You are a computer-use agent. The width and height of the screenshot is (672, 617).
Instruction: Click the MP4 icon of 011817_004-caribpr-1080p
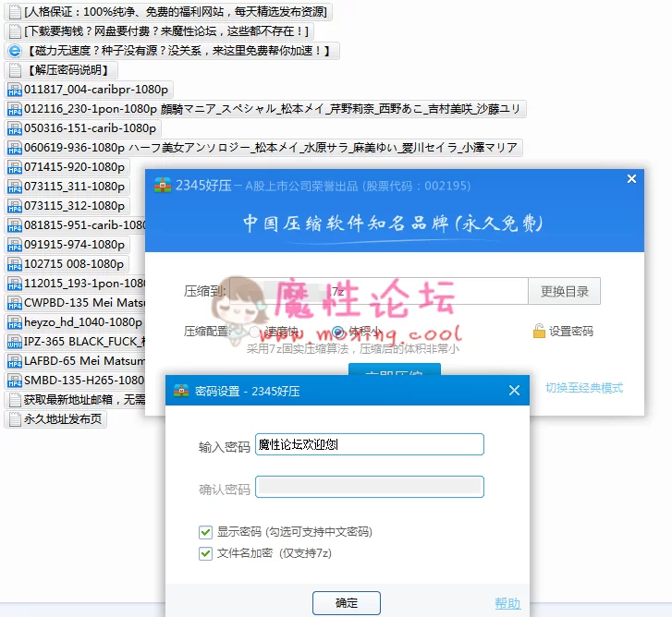(15, 90)
